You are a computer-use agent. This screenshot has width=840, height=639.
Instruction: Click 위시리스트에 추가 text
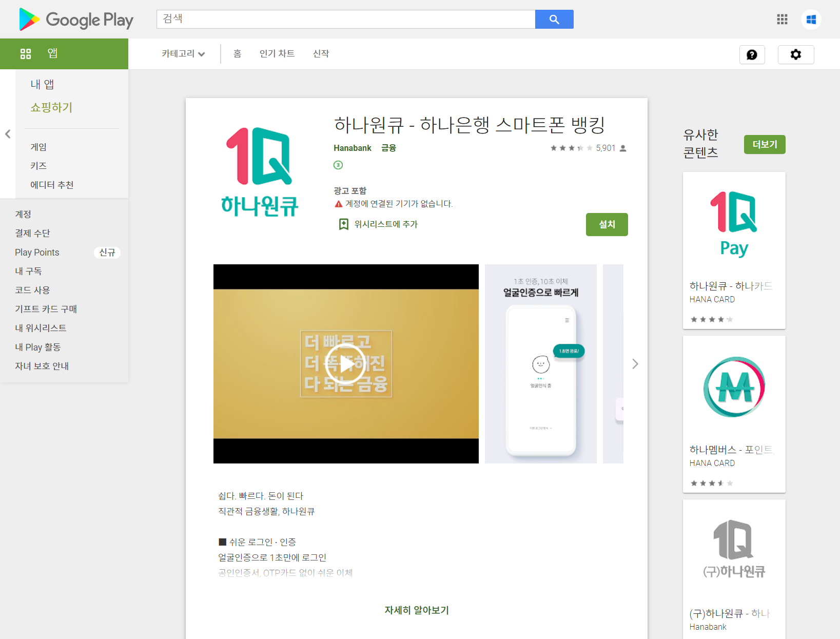(x=386, y=224)
